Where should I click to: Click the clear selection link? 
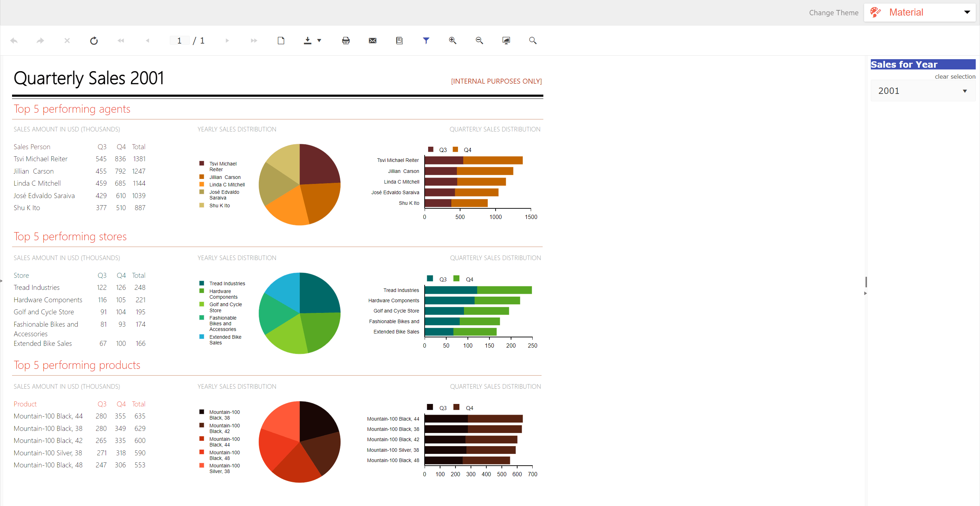(955, 77)
